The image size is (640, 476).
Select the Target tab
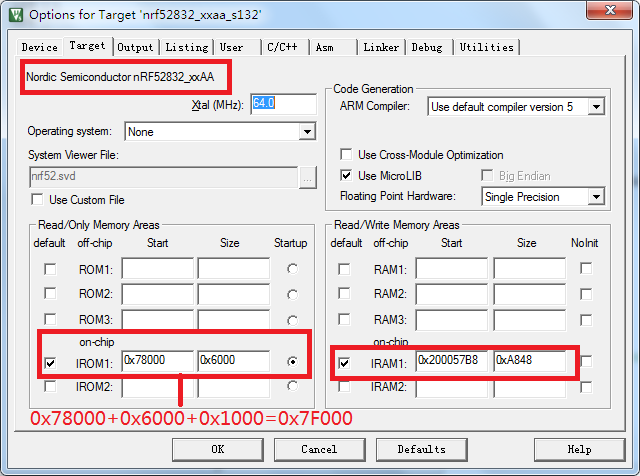tap(87, 46)
